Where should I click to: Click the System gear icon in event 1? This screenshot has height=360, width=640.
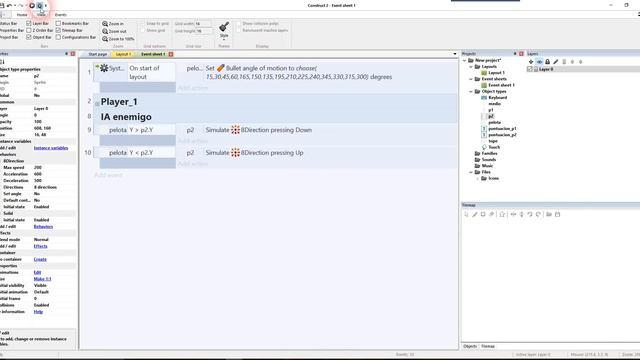104,68
